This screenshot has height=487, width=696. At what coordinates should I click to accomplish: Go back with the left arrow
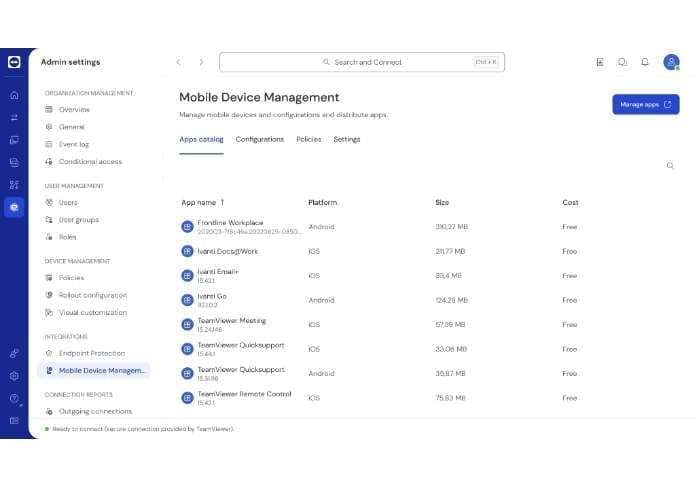(178, 62)
